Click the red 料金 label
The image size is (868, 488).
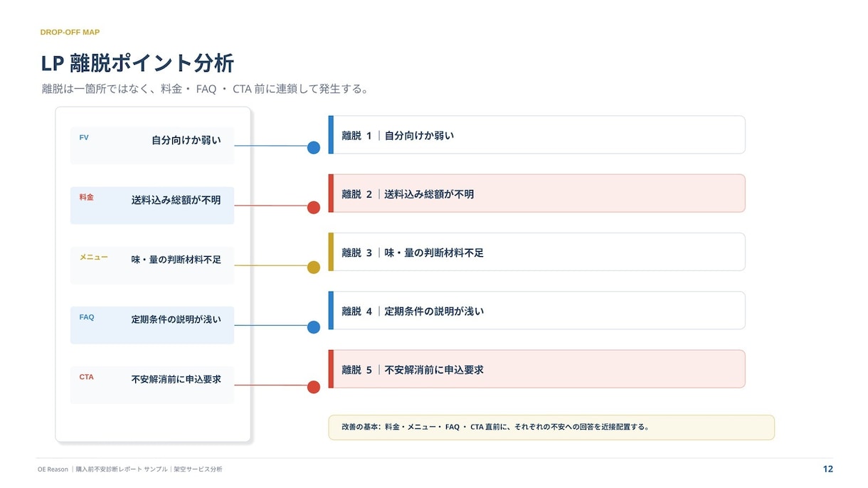(86, 197)
